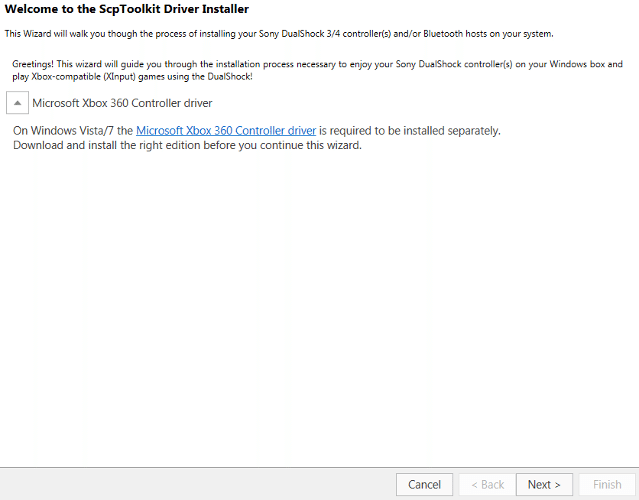The image size is (639, 500).
Task: Click the gray footer bar left of Cancel
Action: tap(196, 484)
